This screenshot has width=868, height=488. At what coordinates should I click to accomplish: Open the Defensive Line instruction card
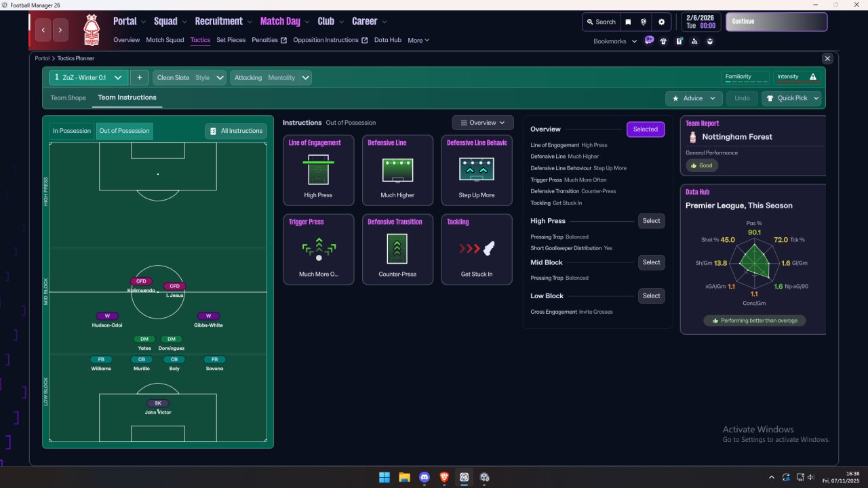pos(397,170)
